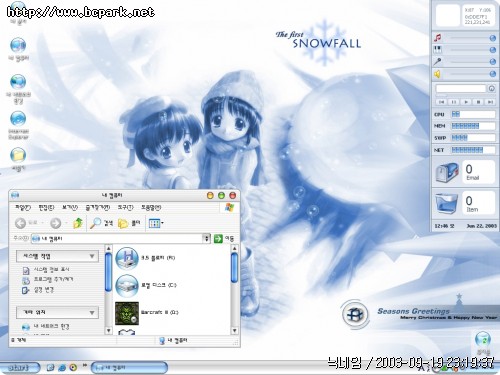
Task: Select the Warcraft III (D:) disc drive
Action: click(x=127, y=313)
